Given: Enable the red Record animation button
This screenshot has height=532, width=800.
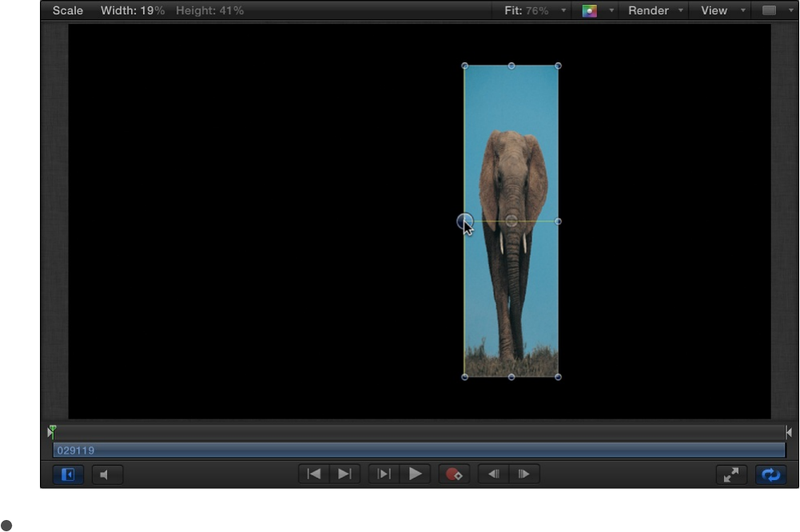Looking at the screenshot, I should (454, 474).
